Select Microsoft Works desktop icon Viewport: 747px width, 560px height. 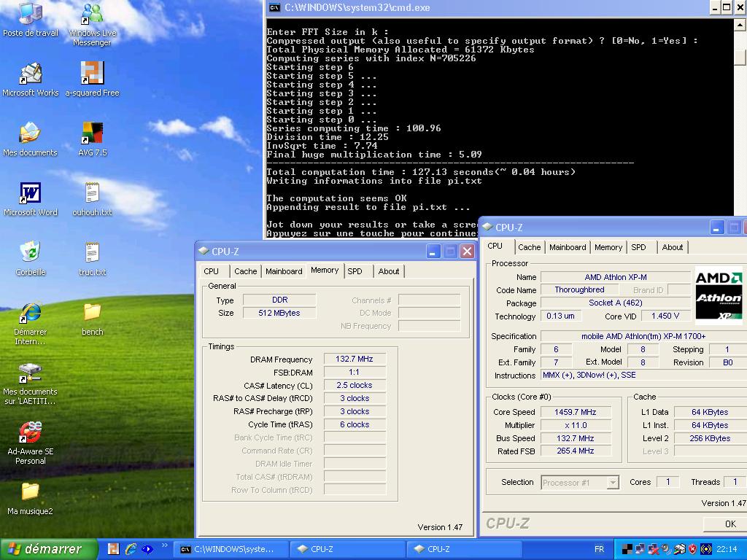(x=30, y=79)
